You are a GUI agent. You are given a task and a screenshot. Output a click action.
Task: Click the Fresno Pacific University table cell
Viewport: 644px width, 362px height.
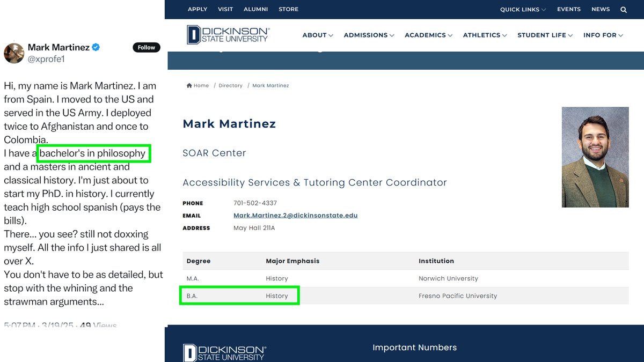tap(458, 295)
